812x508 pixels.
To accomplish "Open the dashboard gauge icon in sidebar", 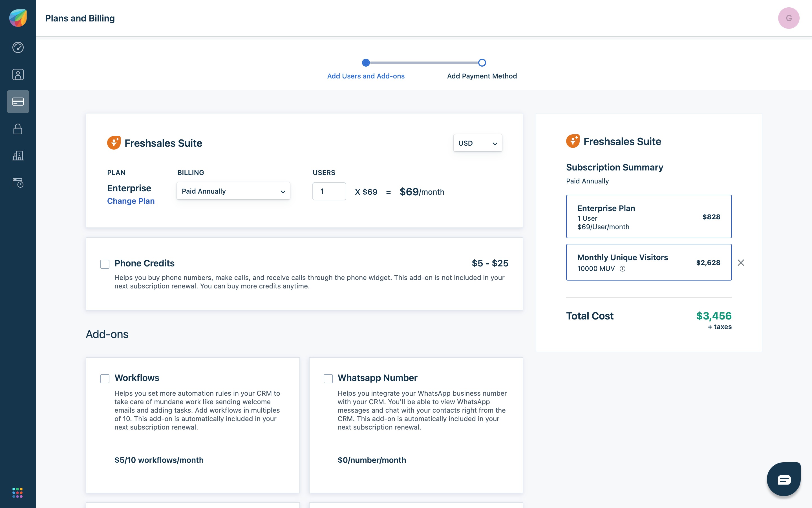I will pyautogui.click(x=18, y=47).
